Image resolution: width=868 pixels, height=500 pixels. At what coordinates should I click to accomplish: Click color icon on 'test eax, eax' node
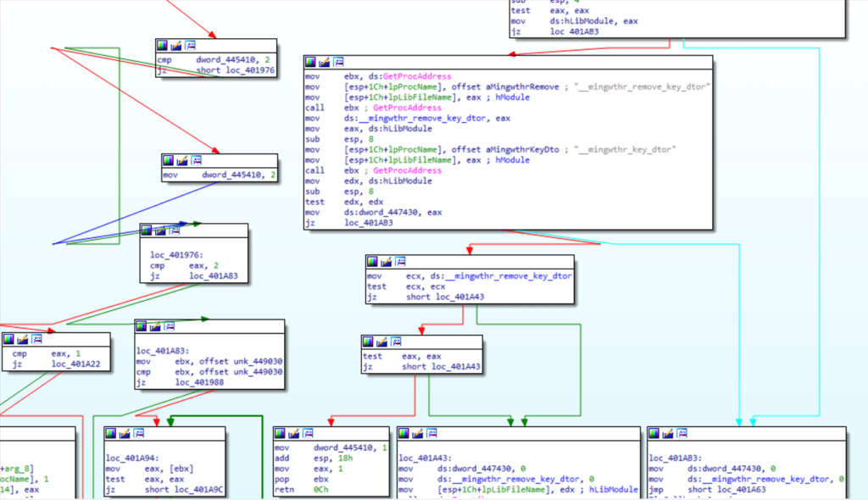(368, 342)
